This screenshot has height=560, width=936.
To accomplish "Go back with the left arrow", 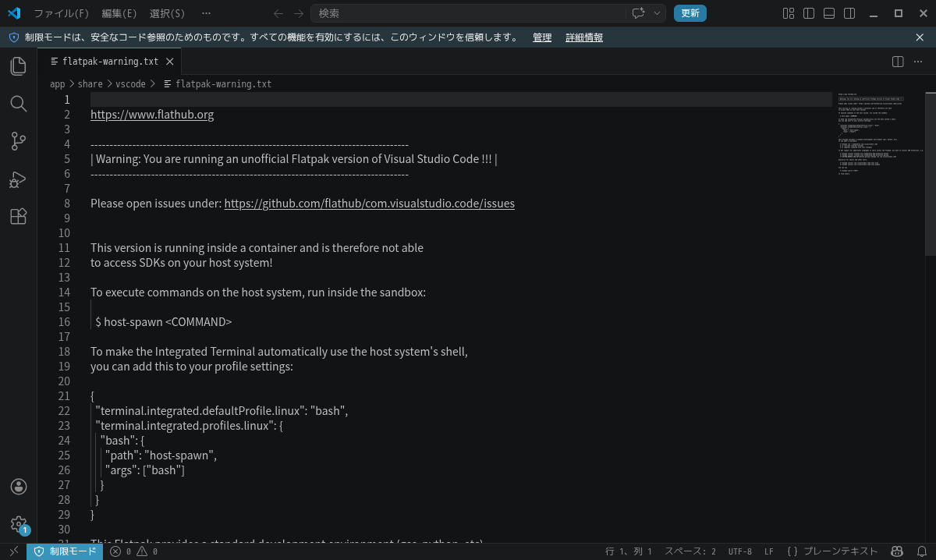I will [278, 13].
